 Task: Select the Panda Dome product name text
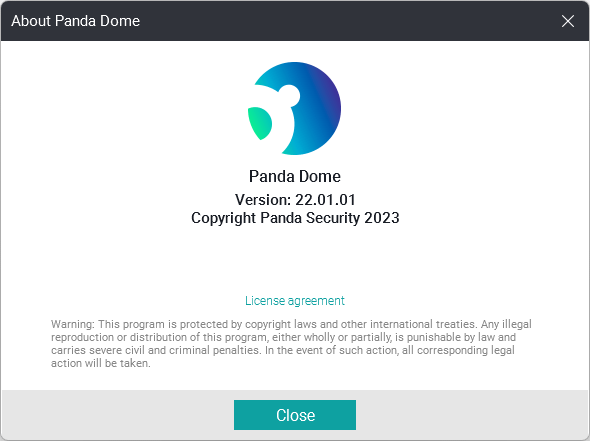point(295,176)
